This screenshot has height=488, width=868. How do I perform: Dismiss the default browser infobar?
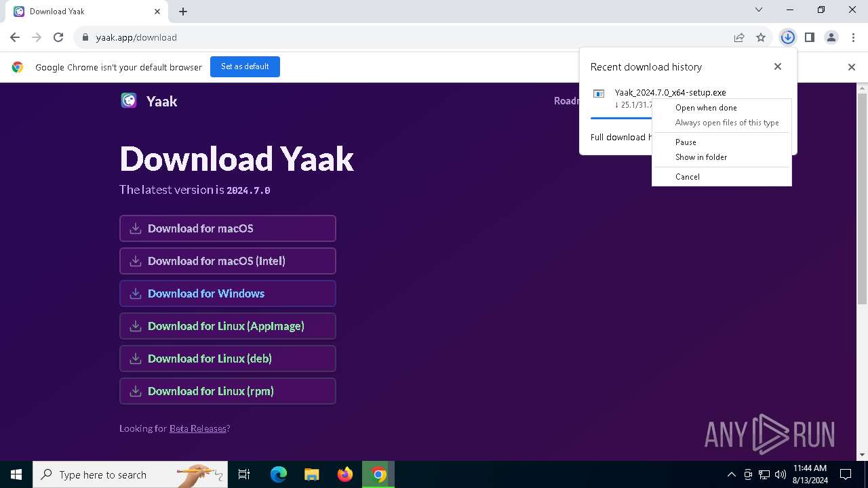tap(852, 67)
